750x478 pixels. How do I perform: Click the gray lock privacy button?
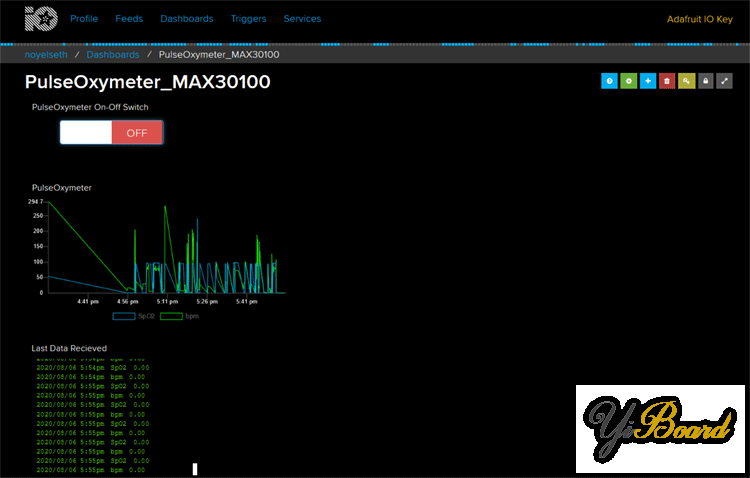706,81
